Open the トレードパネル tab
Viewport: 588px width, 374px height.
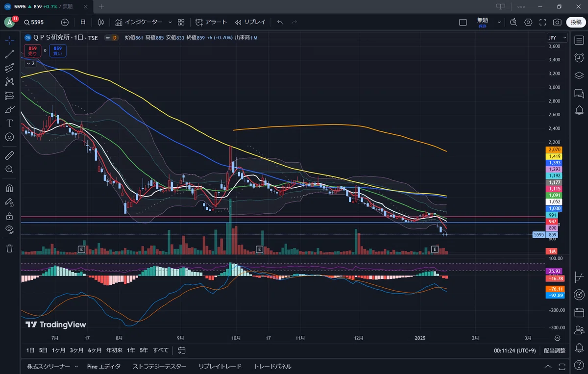click(x=272, y=367)
